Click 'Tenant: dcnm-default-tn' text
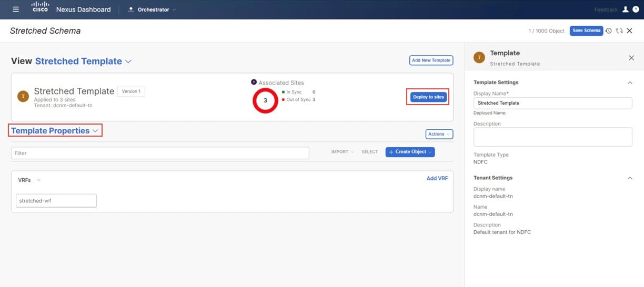 pyautogui.click(x=62, y=106)
